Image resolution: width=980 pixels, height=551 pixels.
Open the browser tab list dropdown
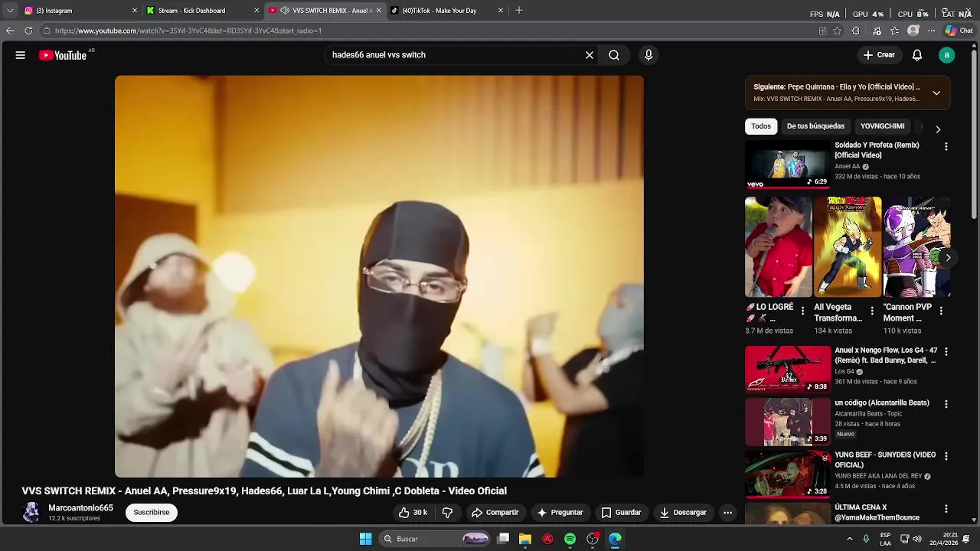tap(10, 11)
